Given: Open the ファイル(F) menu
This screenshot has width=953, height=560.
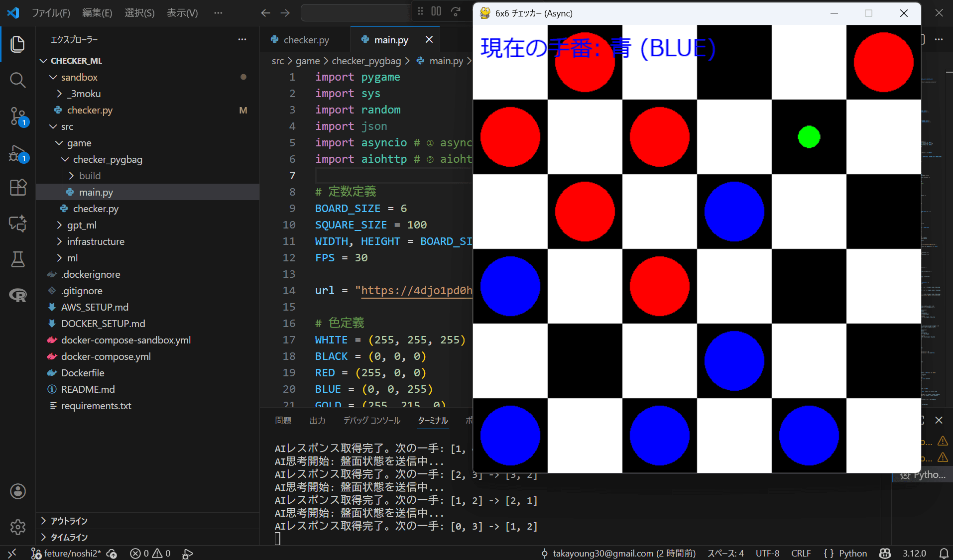Looking at the screenshot, I should [51, 13].
